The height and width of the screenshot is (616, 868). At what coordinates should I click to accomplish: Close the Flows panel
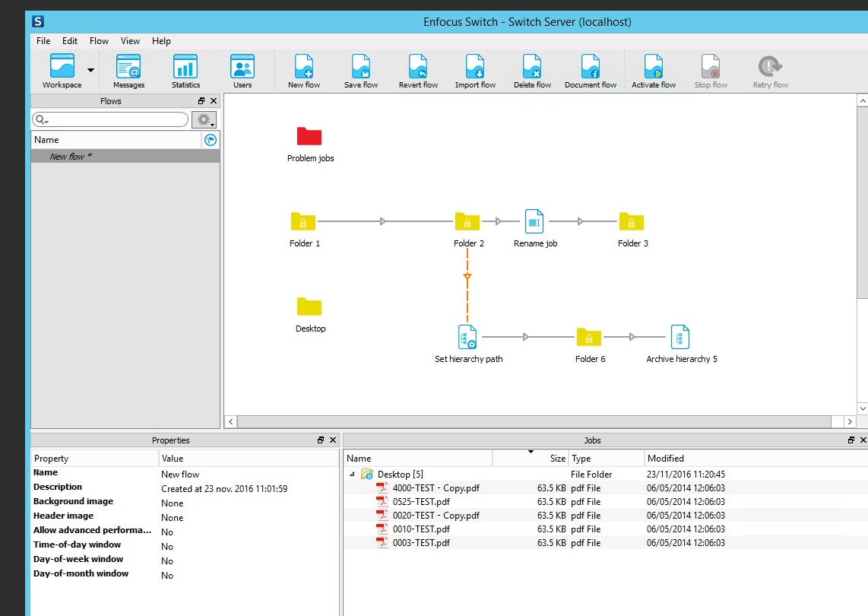213,101
